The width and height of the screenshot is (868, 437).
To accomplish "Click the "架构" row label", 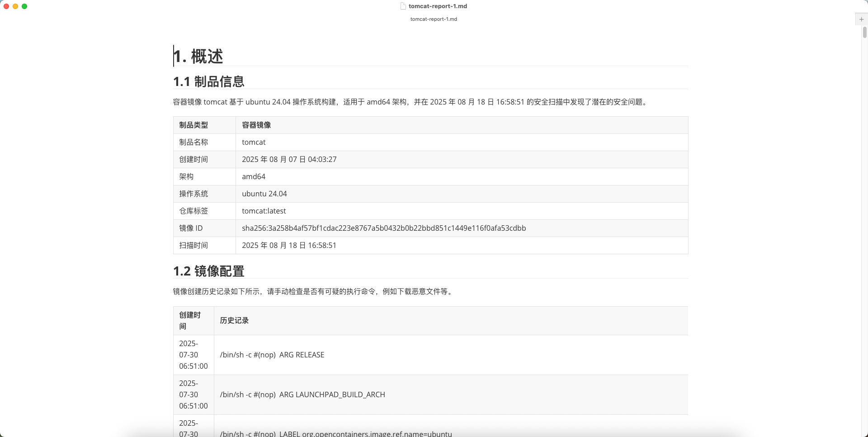I will 186,177.
